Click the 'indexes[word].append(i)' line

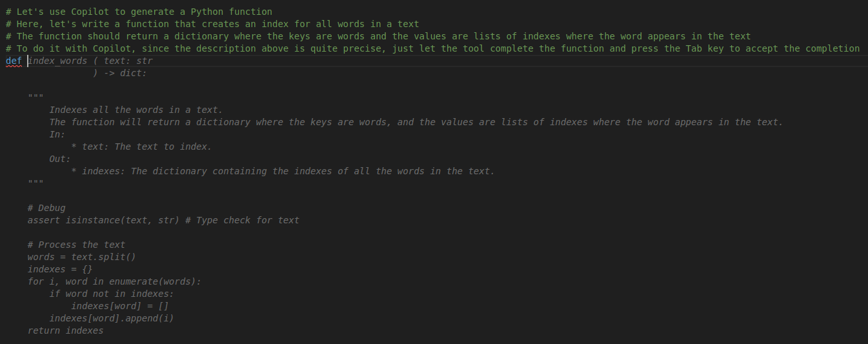click(x=112, y=318)
